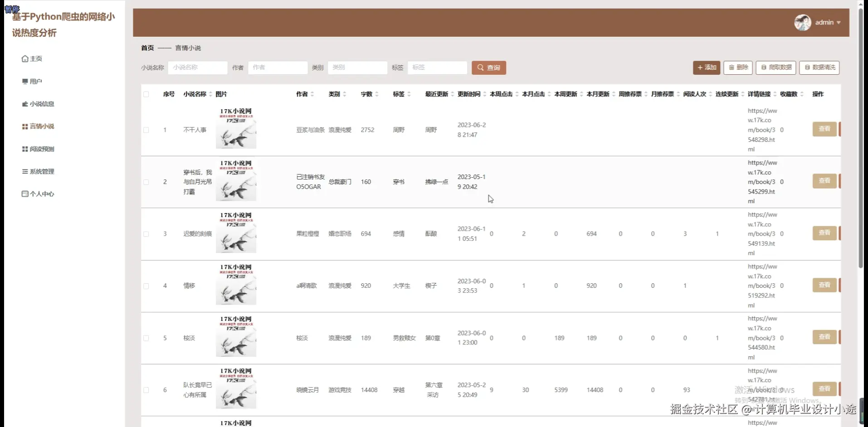Image resolution: width=868 pixels, height=427 pixels.
Task: Click the 月推荐票 column sort arrows
Action: [x=678, y=94]
